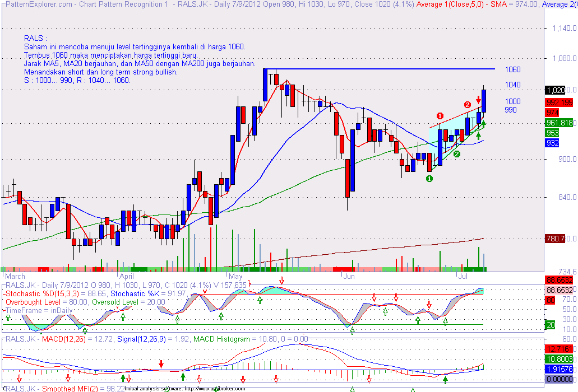Click the Stochastic %K = 91.97 label

(150, 294)
